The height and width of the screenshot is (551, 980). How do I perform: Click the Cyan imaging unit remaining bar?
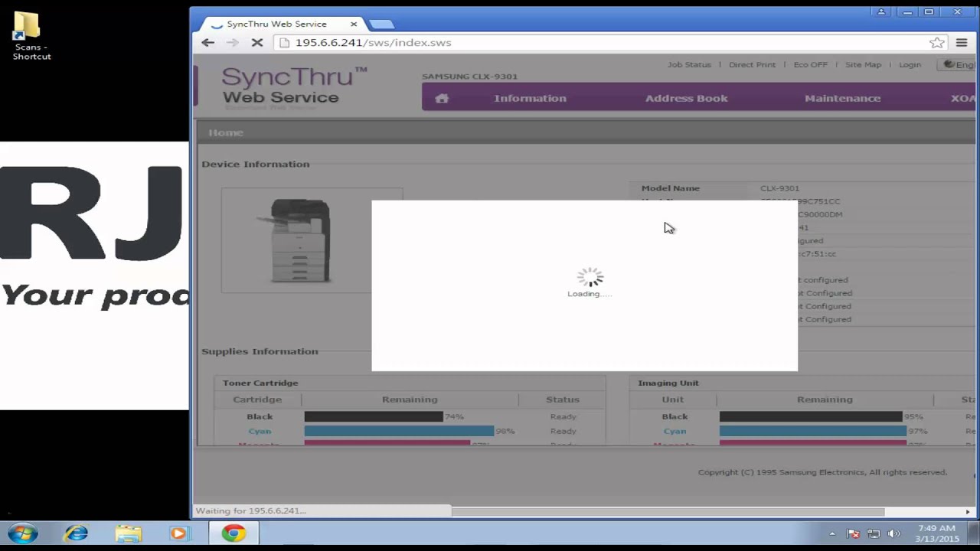(813, 431)
